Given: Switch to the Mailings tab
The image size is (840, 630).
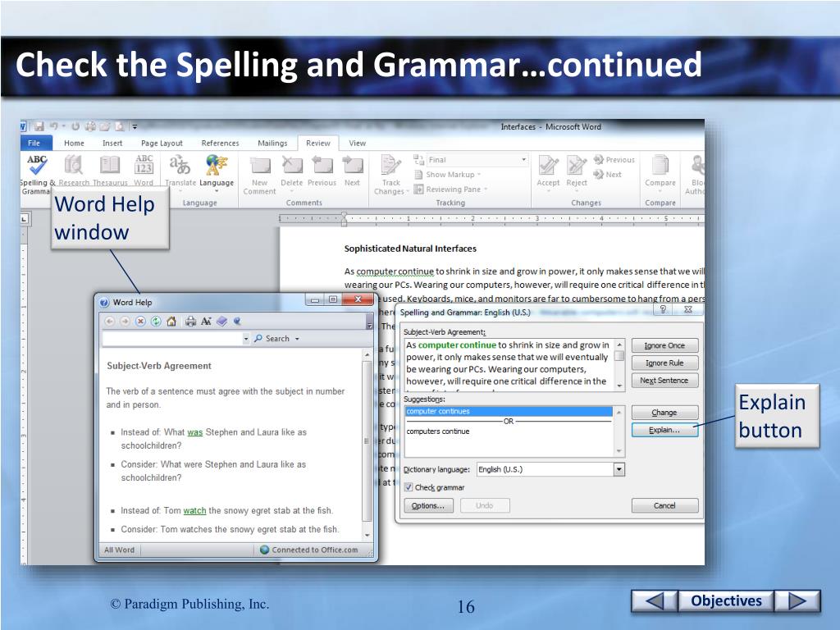Looking at the screenshot, I should pos(272,143).
